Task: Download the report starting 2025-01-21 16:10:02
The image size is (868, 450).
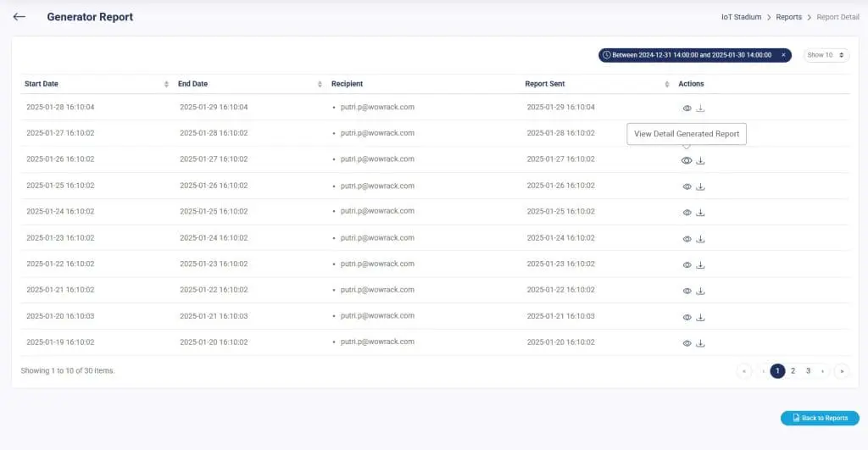Action: (x=700, y=291)
